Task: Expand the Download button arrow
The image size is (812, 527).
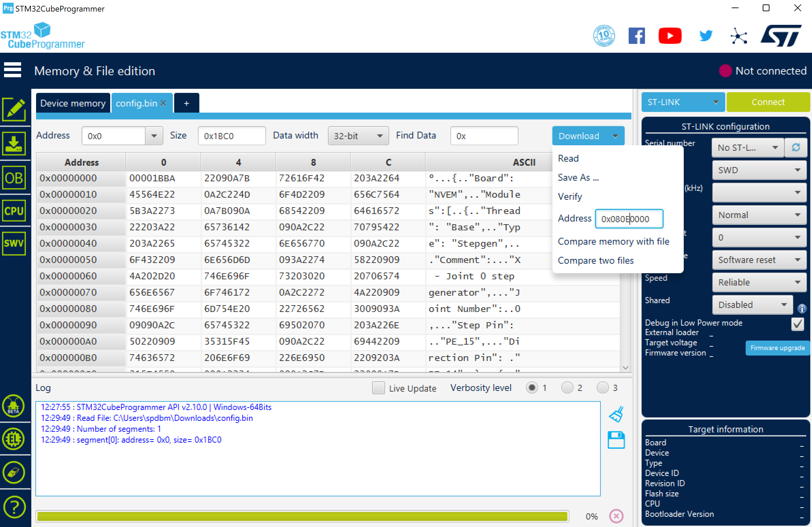Action: click(x=615, y=135)
